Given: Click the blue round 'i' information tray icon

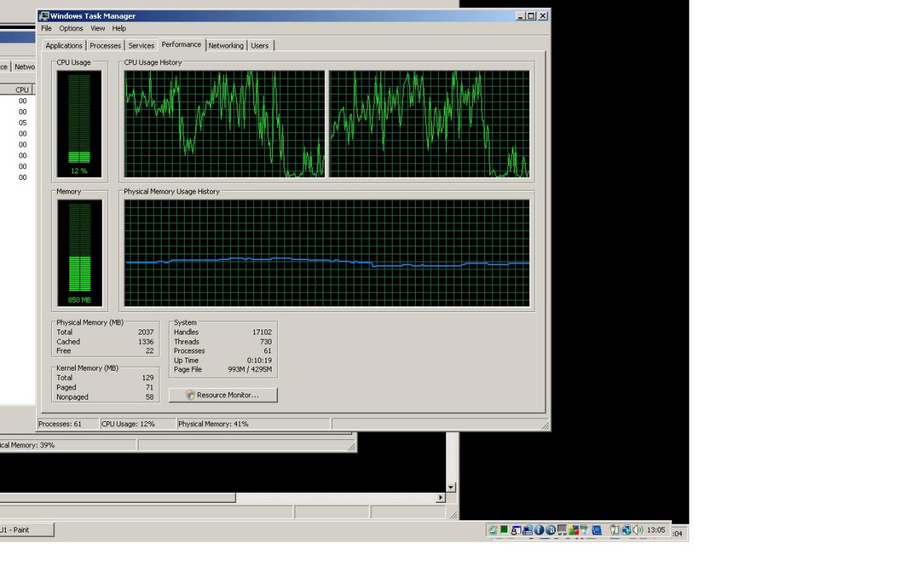Looking at the screenshot, I should point(539,530).
